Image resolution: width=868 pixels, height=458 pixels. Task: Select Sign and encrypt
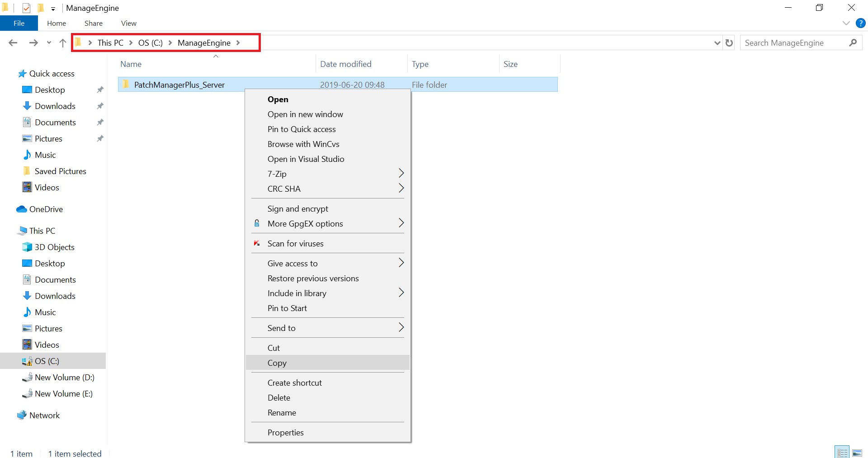click(x=328, y=209)
